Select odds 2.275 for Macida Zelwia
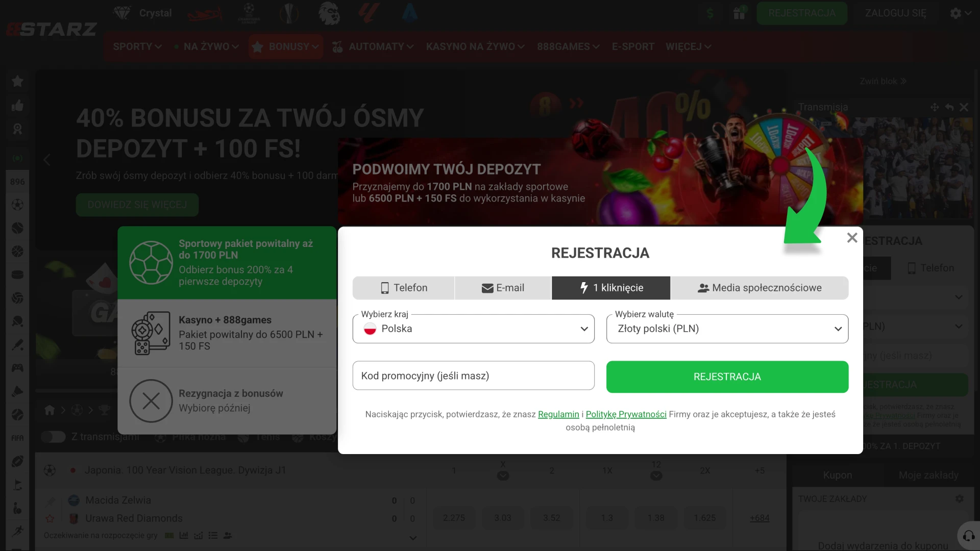Screen dimensions: 980x551 pos(454,518)
